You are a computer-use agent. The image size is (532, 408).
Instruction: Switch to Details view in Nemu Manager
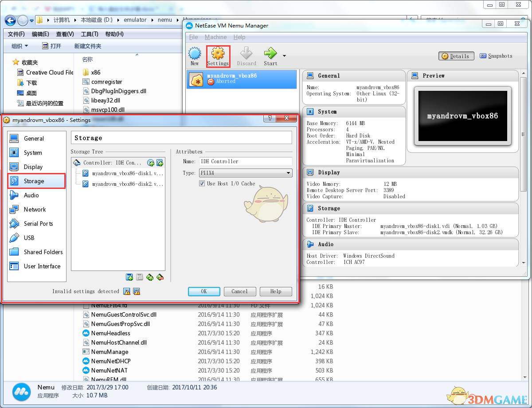click(x=457, y=56)
